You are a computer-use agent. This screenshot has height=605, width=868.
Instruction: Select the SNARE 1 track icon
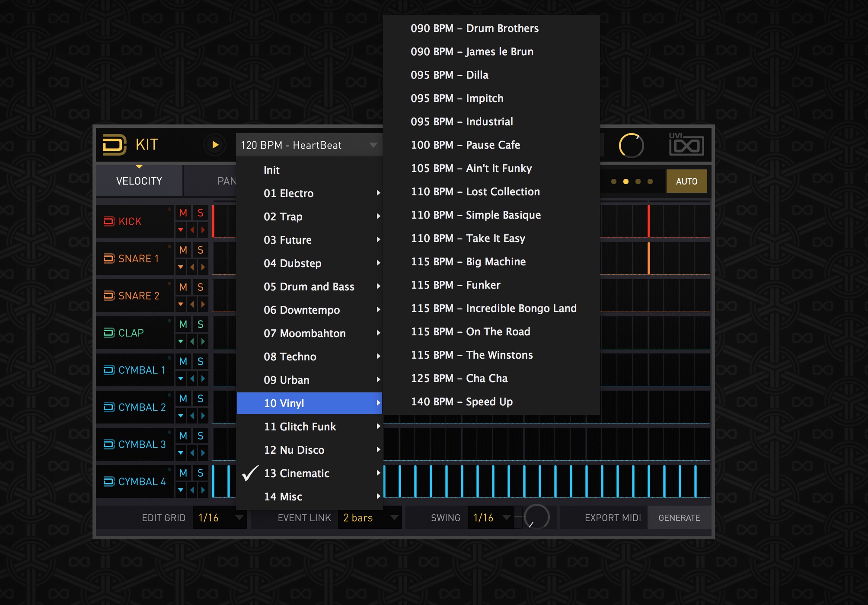click(x=109, y=258)
